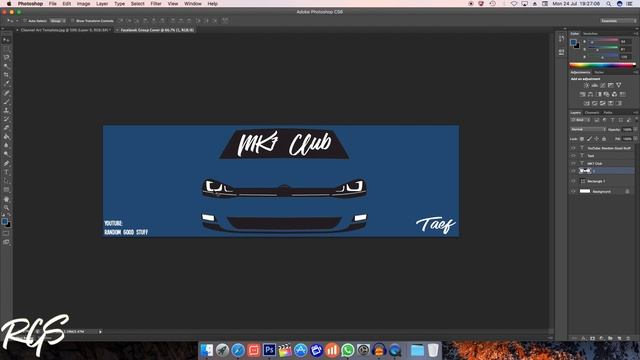Toggle the layer filter switch

(x=636, y=120)
